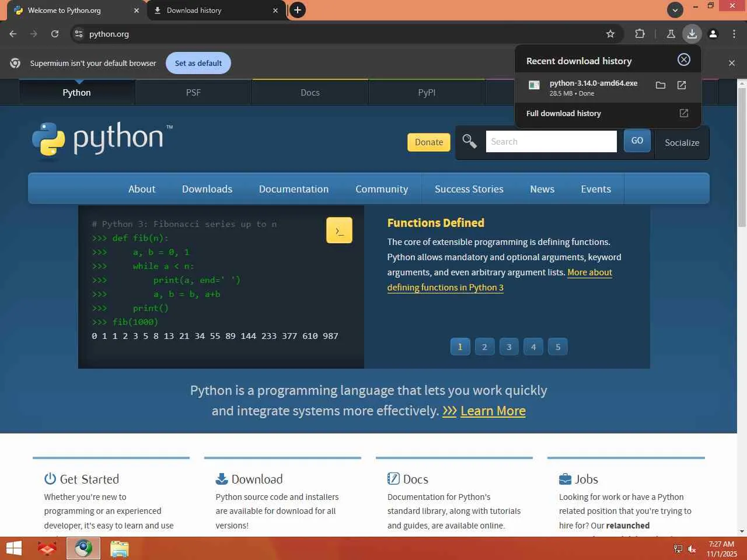
Task: Open the News menu
Action: (542, 189)
